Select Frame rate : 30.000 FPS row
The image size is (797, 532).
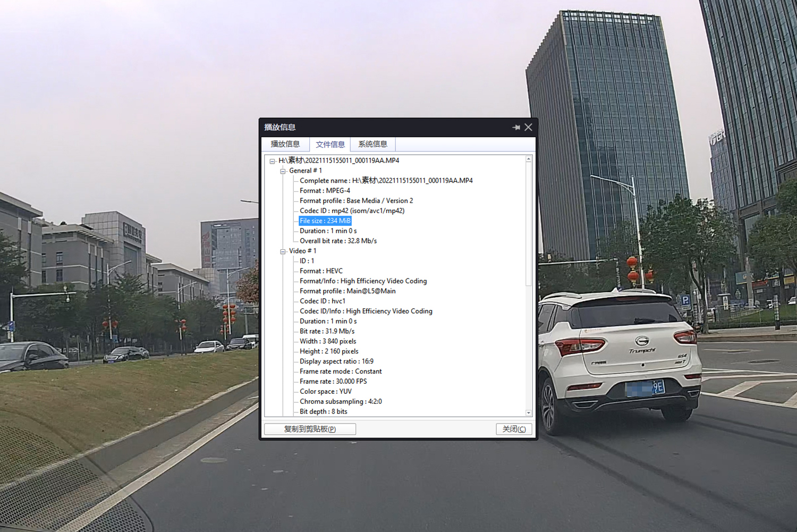(333, 382)
